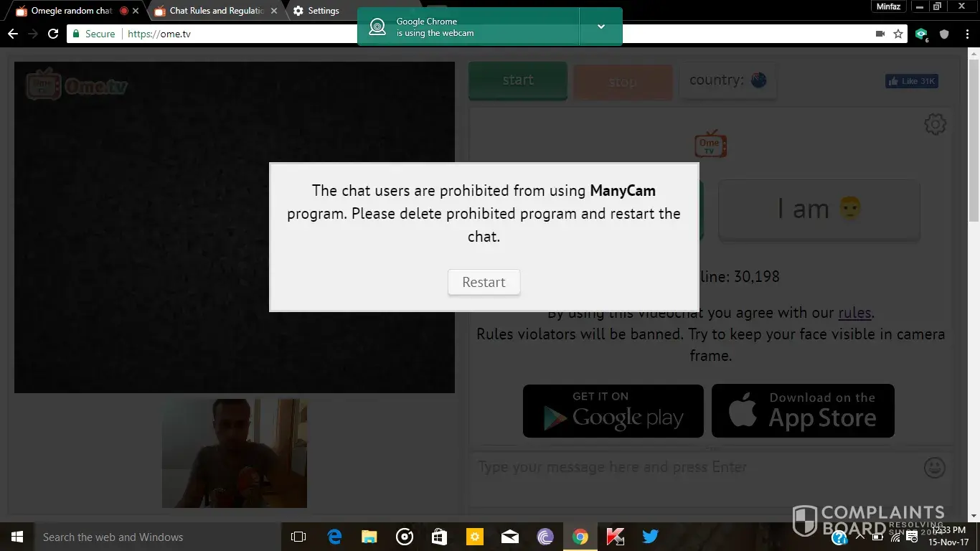
Task: Close the Omegle random chat tab
Action: pyautogui.click(x=136, y=11)
